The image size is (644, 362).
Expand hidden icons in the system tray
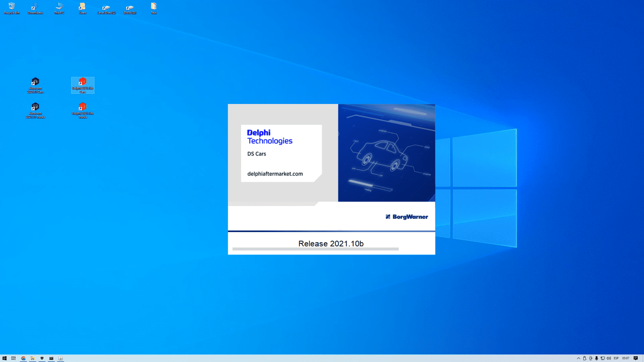tap(578, 358)
